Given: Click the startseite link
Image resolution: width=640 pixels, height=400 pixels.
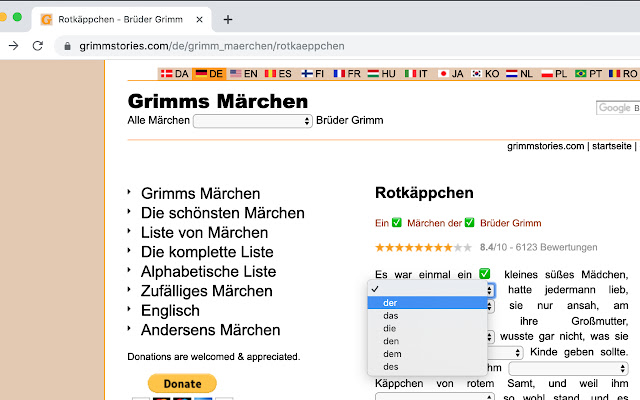Looking at the screenshot, I should 611,146.
